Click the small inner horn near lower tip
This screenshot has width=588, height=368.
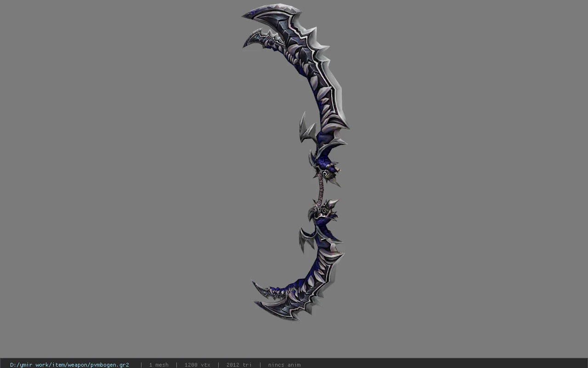click(263, 289)
